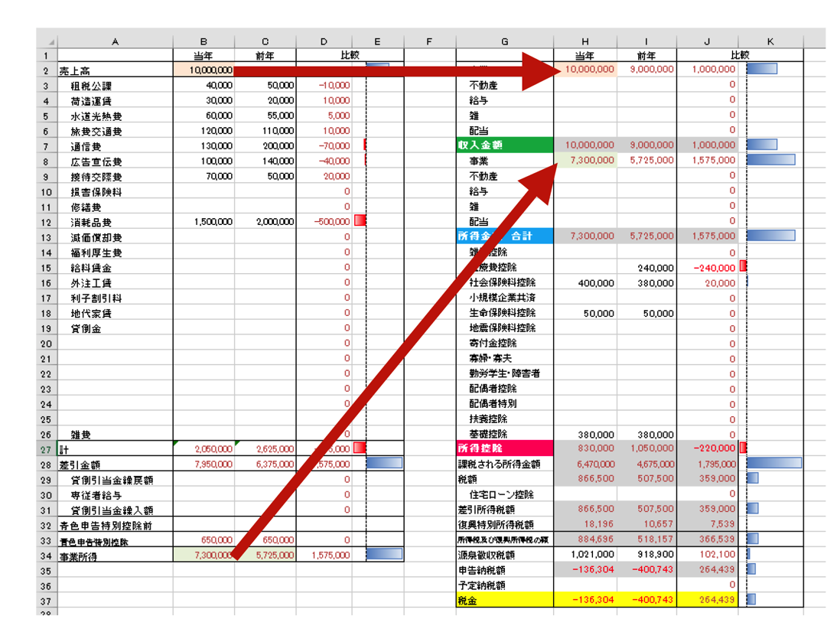
Task: Click the pink 所得控除 header cell
Action: 505,448
